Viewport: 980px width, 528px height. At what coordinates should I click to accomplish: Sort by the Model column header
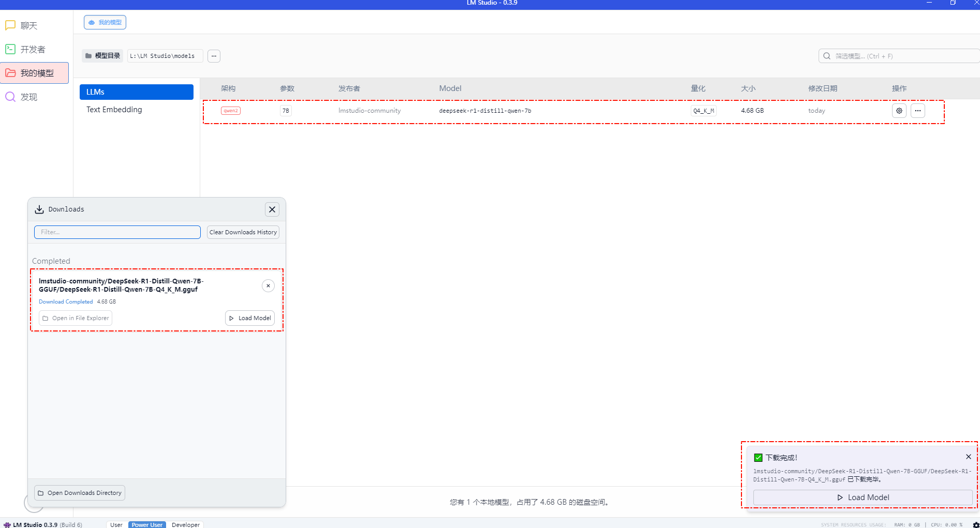450,88
